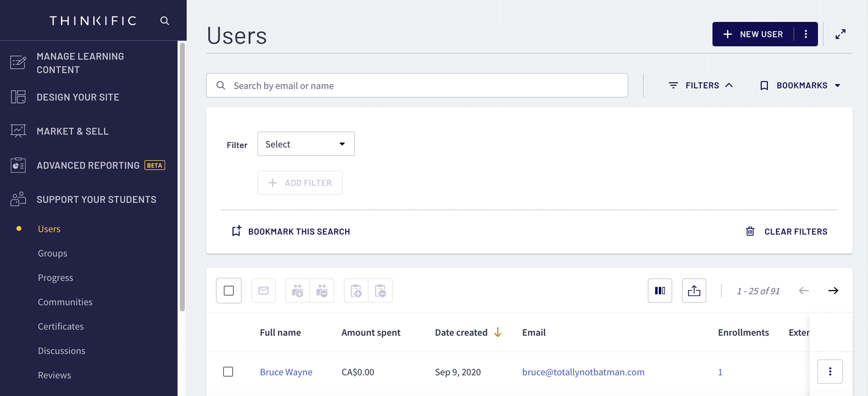The image size is (868, 396).
Task: Click the export users icon
Action: [694, 291]
